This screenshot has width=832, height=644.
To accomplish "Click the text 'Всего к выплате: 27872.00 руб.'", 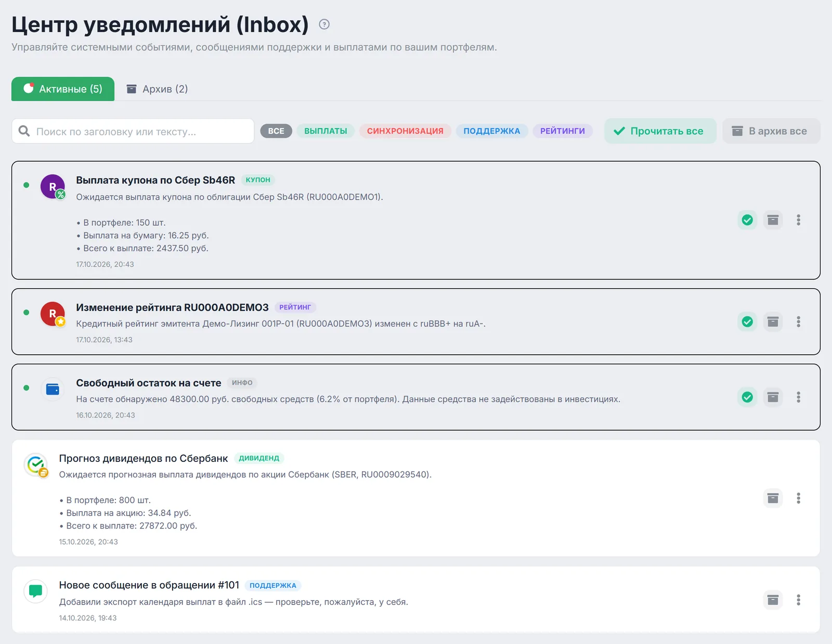I will click(x=132, y=526).
